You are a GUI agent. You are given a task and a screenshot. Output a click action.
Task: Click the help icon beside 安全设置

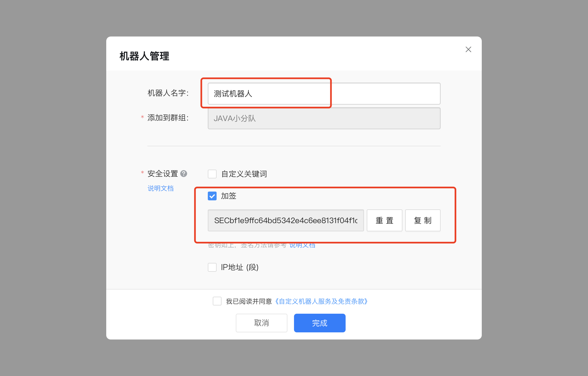[x=184, y=173]
